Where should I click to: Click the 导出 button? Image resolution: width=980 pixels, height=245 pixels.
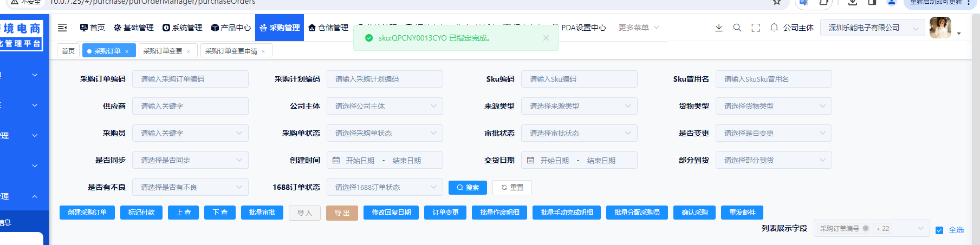(342, 213)
